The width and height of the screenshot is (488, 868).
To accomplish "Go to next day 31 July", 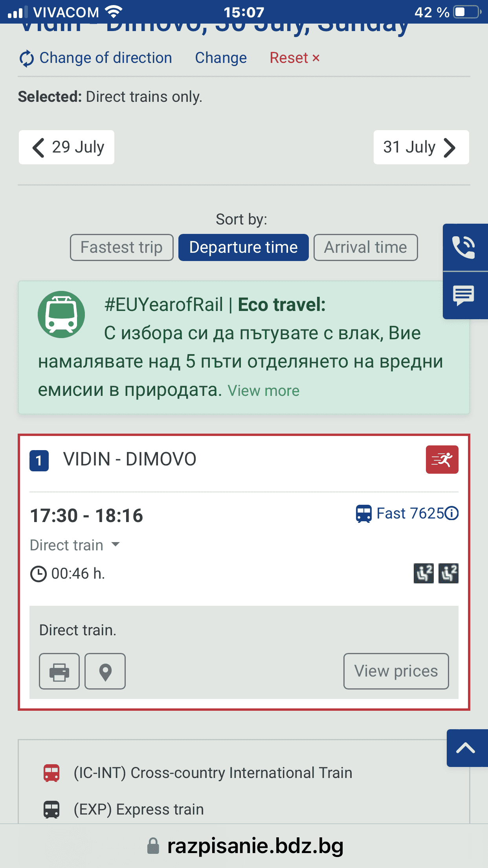I will (x=421, y=147).
